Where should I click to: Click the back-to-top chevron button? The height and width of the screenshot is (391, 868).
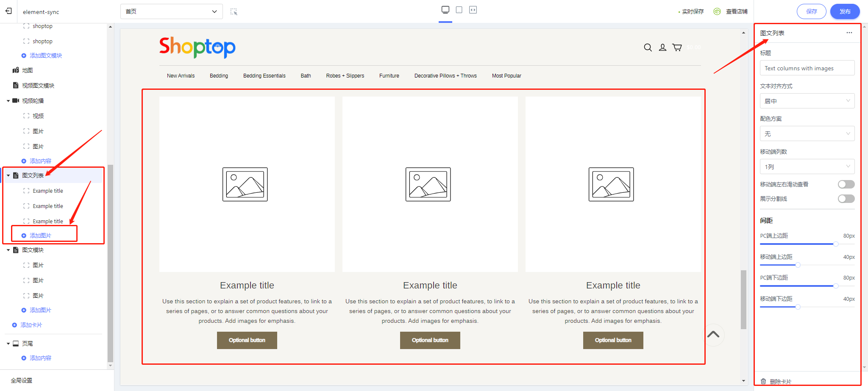(x=713, y=334)
